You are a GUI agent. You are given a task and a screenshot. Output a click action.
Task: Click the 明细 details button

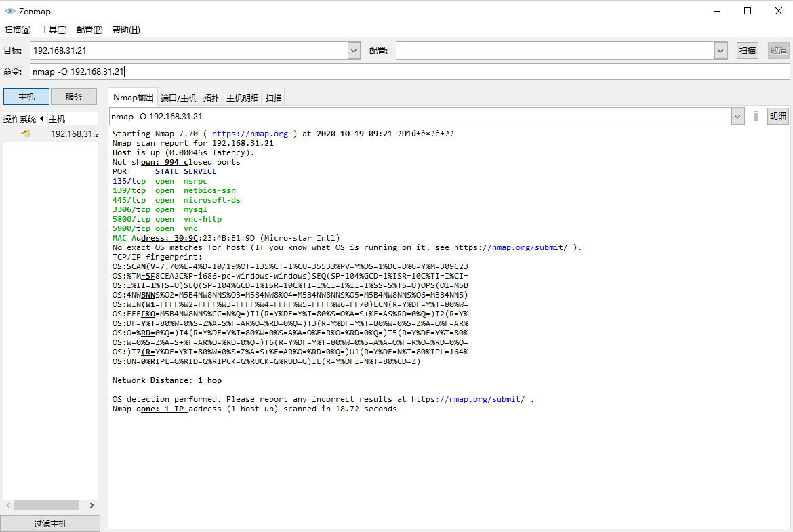coord(777,117)
